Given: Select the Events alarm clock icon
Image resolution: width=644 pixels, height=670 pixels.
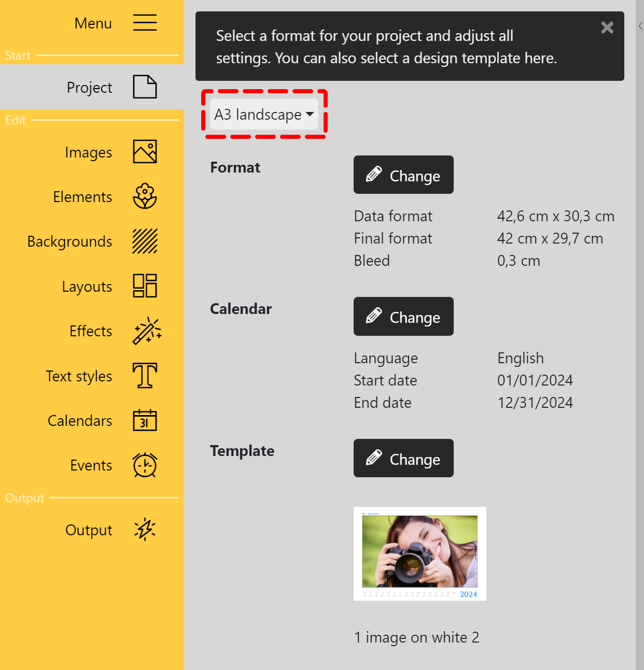Looking at the screenshot, I should [145, 465].
